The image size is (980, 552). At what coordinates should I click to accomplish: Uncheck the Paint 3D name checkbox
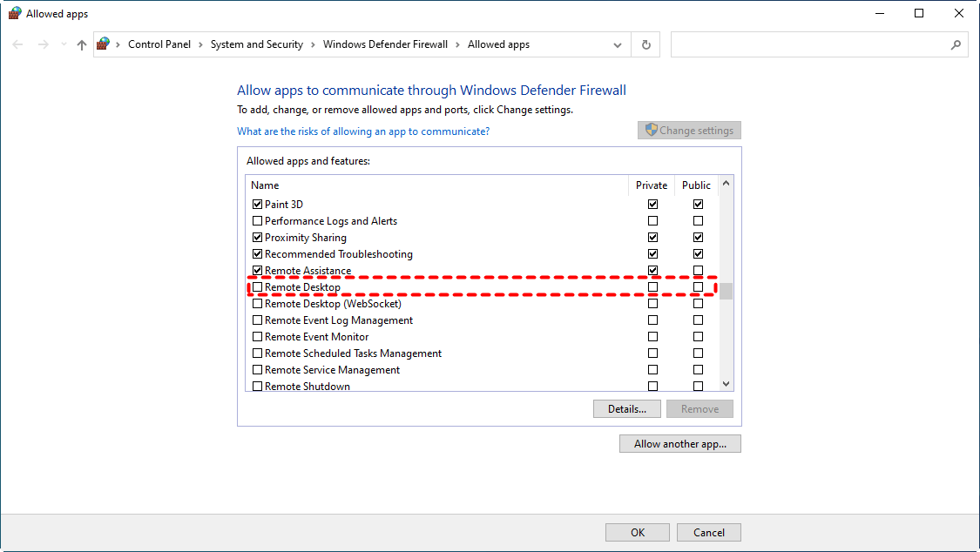click(x=258, y=205)
